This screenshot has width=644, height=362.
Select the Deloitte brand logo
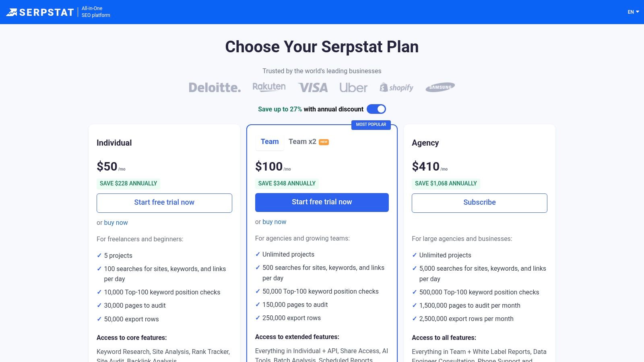point(215,87)
